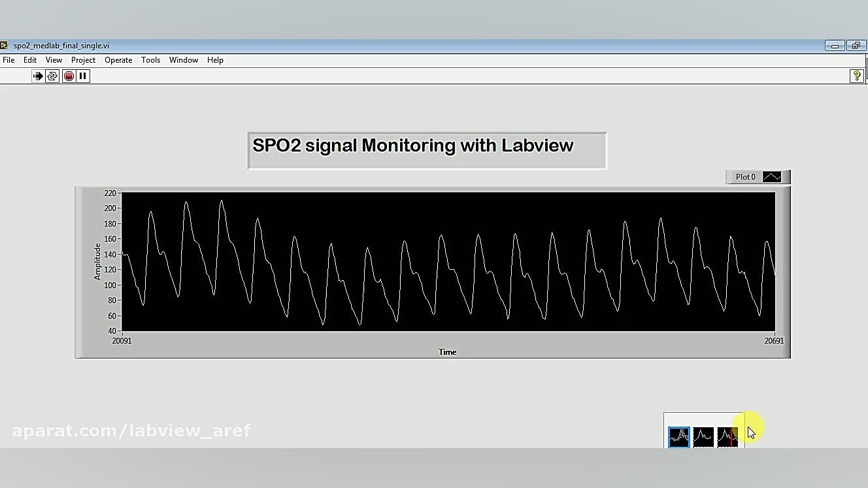
Task: Restore down the LabVIEW window
Action: 856,46
